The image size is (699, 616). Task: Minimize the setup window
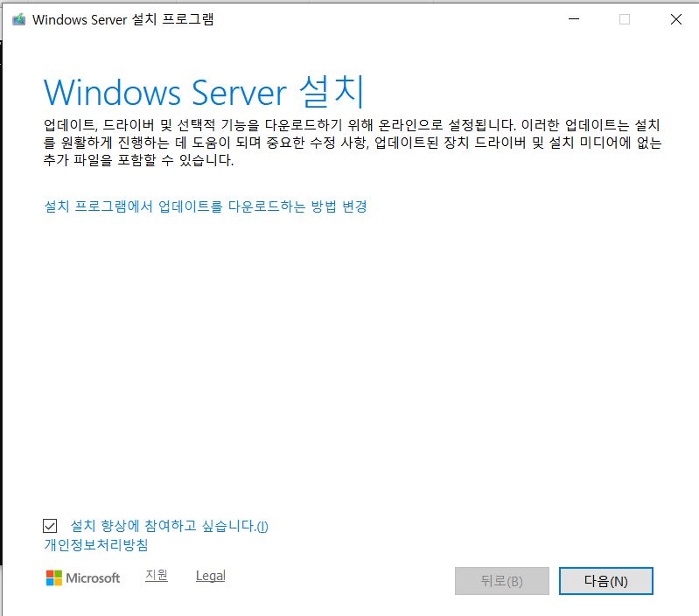coord(574,19)
